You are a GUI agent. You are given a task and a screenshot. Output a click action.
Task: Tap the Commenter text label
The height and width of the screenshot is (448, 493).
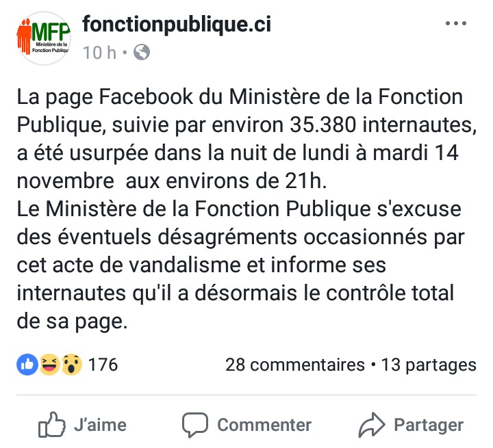point(264,425)
